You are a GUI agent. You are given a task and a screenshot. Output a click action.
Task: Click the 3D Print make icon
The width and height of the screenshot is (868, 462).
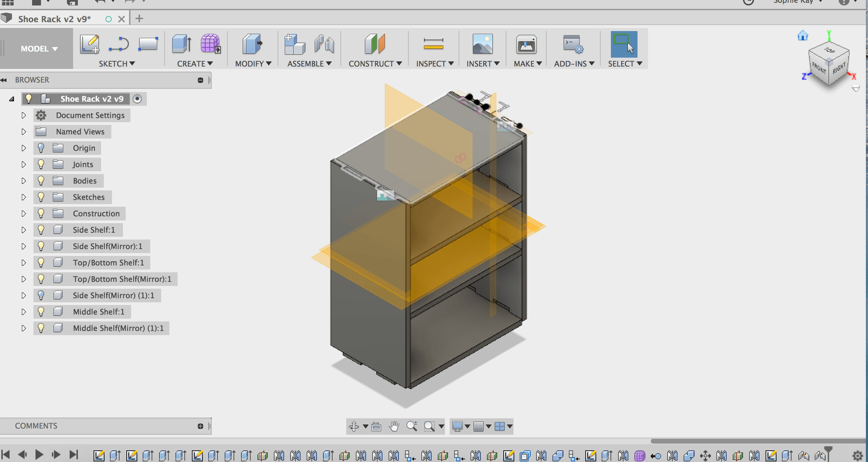(526, 44)
